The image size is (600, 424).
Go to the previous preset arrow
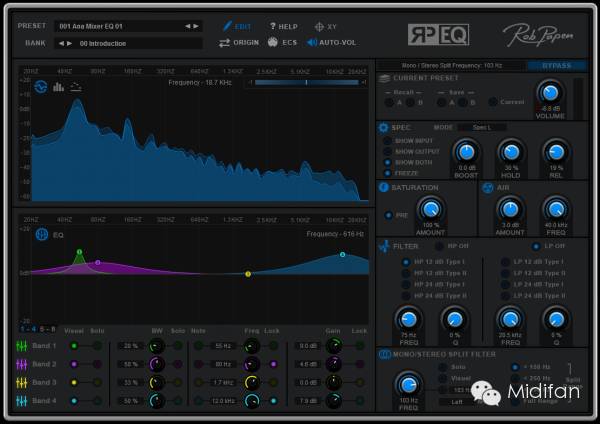click(x=188, y=26)
